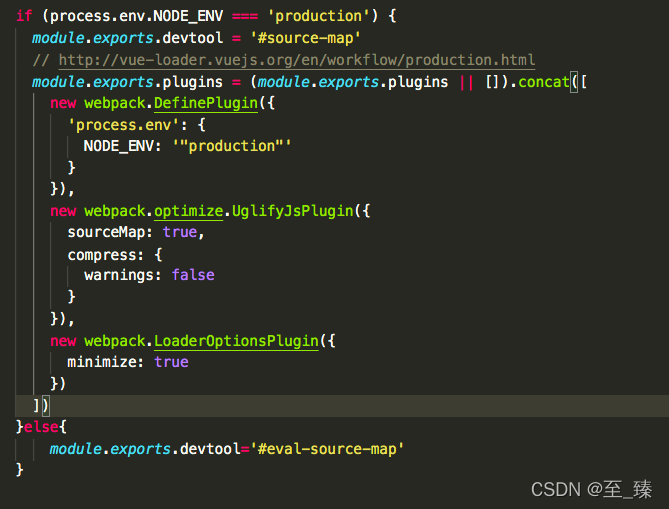The height and width of the screenshot is (509, 669).
Task: Click the else keyword
Action: coord(41,427)
